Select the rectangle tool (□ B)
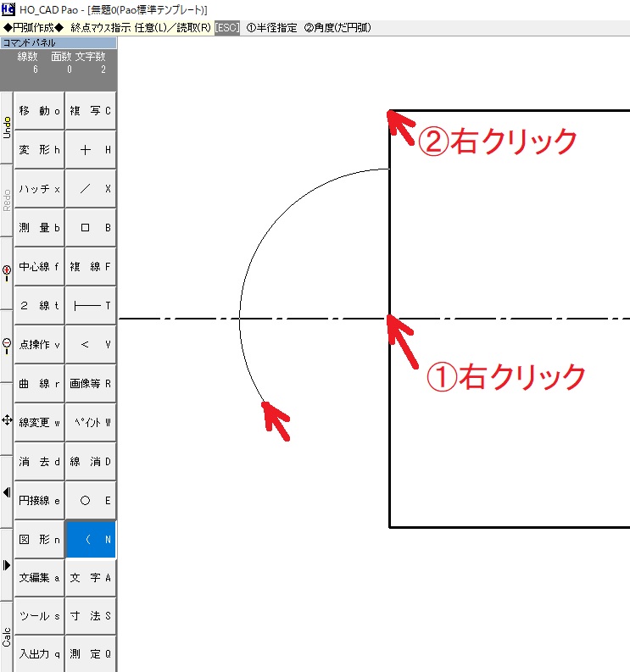Screen dimensions: 630x672 click(x=91, y=228)
